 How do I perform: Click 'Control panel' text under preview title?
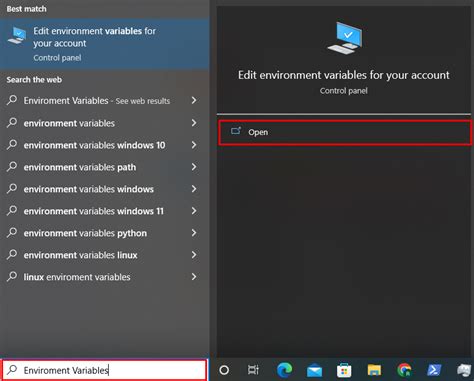click(x=344, y=91)
